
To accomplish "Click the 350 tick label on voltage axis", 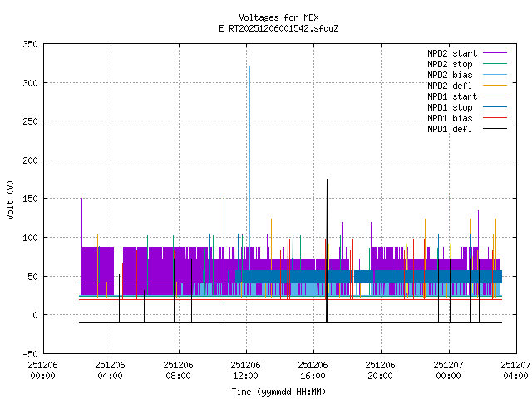I will pos(28,44).
